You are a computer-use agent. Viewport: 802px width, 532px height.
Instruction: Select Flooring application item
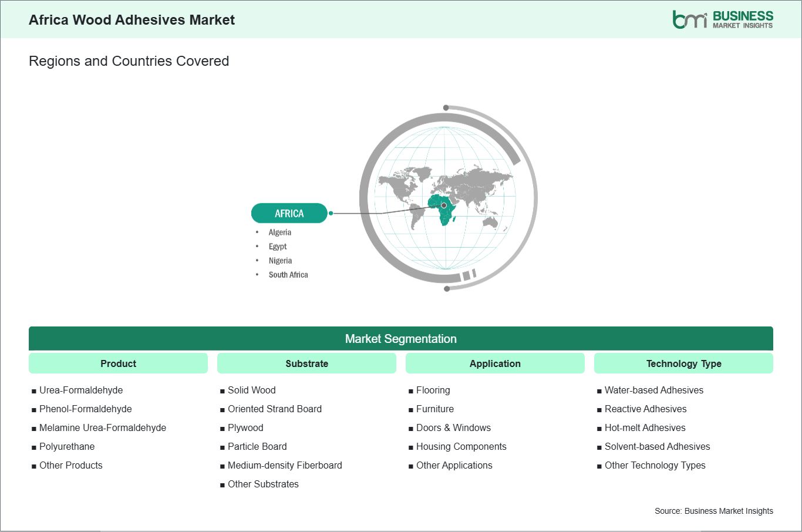point(433,390)
